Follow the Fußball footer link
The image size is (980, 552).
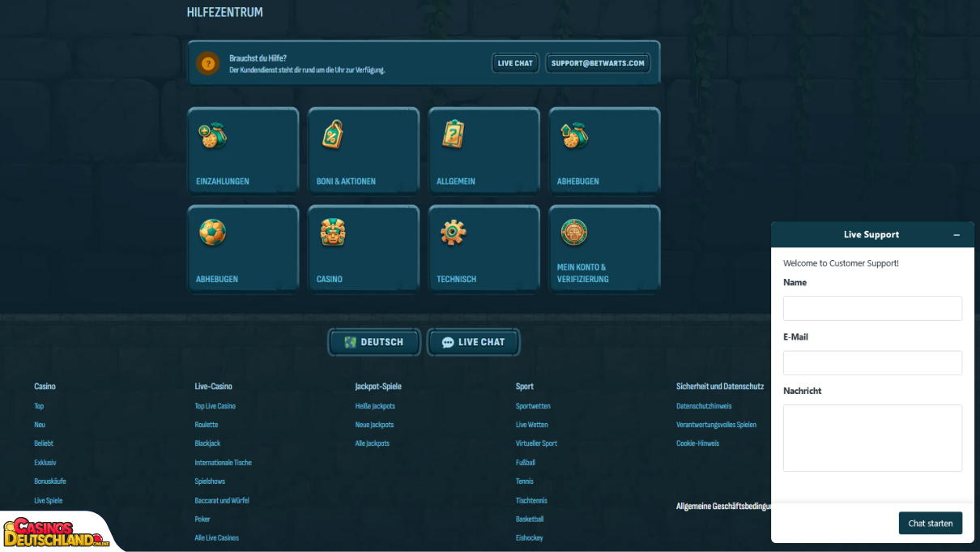(x=526, y=463)
